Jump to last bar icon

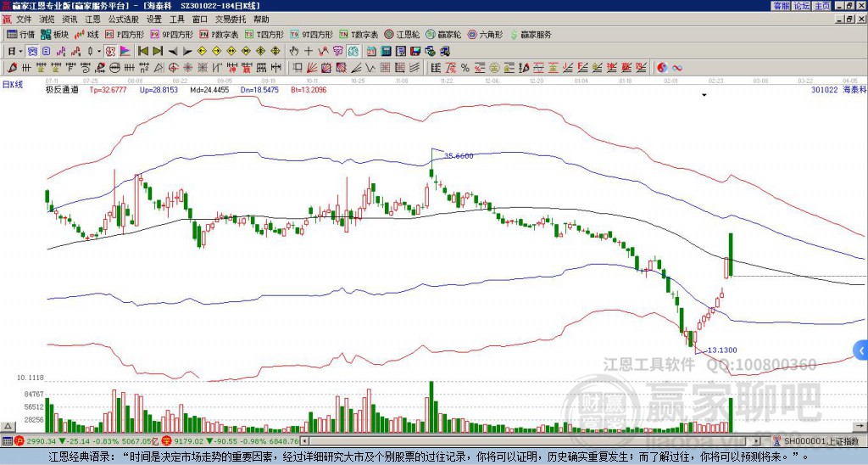158,52
